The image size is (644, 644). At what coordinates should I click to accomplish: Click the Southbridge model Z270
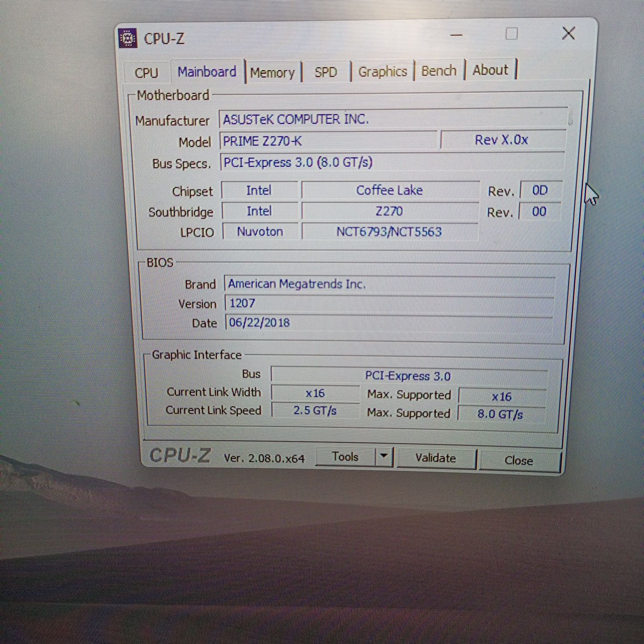(x=389, y=211)
